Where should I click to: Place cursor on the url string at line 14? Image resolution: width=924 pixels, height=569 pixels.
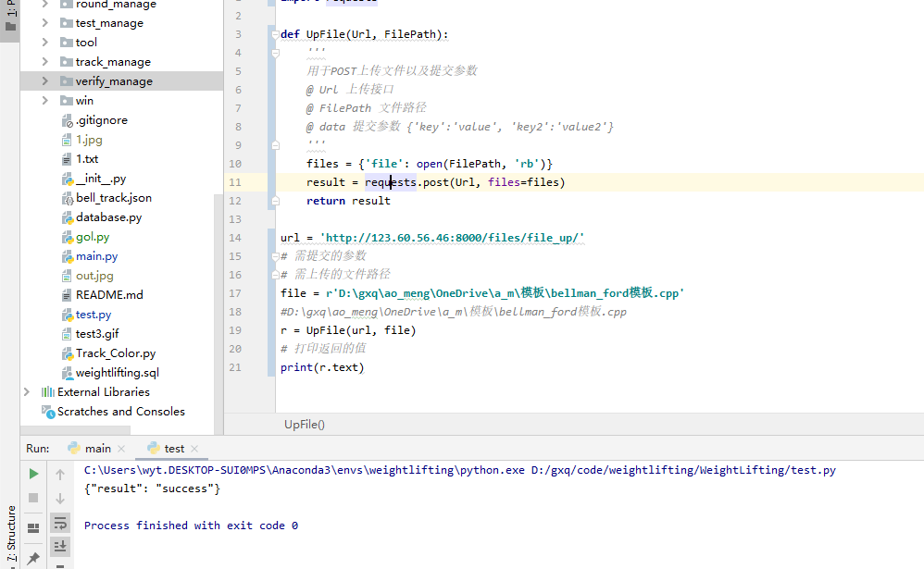[x=452, y=238]
